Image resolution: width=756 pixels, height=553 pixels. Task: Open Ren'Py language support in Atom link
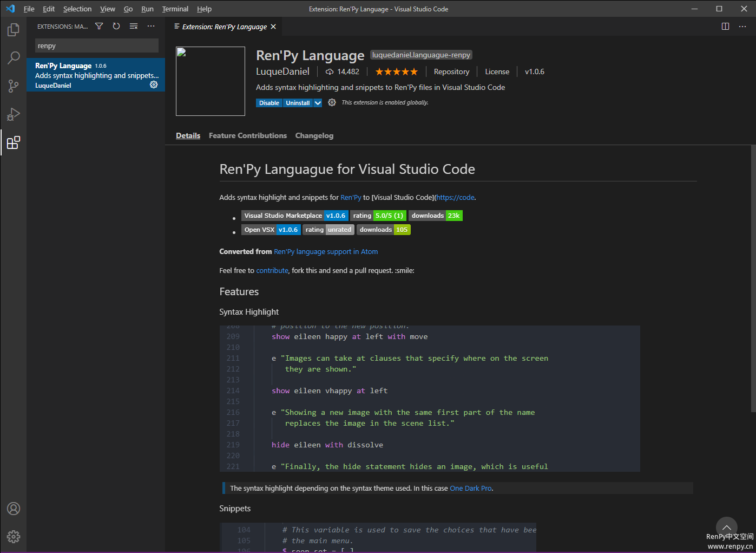pos(326,251)
